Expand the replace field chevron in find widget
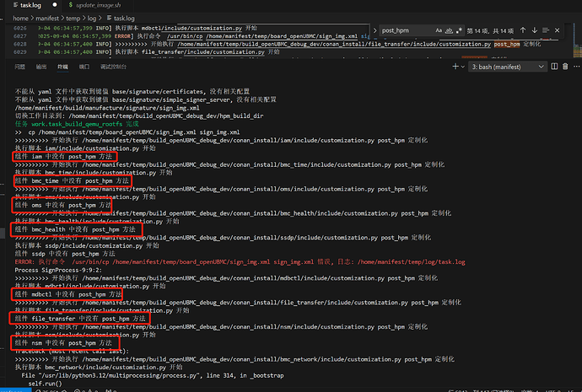Screen dimensions: 582x392 coord(375,30)
